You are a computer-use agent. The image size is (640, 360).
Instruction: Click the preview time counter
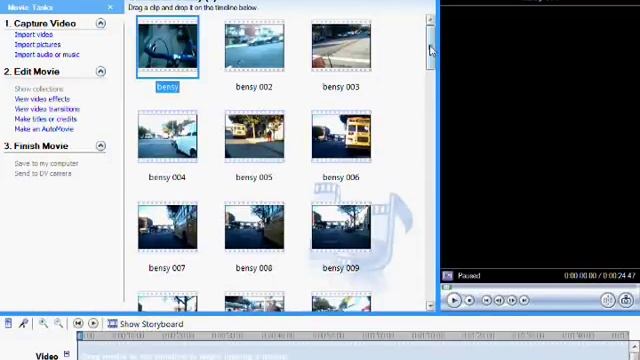coord(600,276)
